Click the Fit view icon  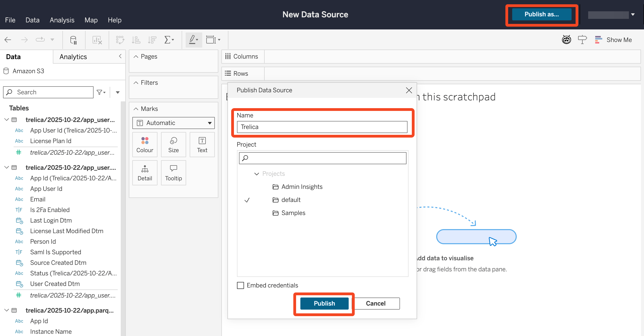213,40
